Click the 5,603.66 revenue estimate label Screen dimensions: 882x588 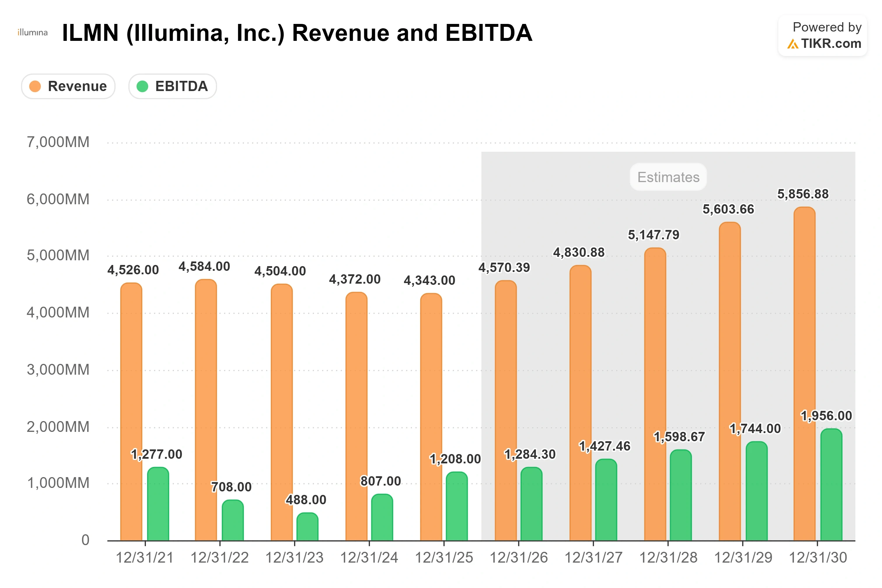pos(728,210)
